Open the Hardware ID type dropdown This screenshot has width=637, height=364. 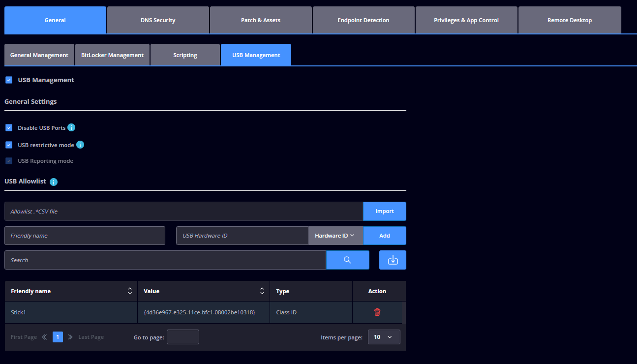pos(335,236)
